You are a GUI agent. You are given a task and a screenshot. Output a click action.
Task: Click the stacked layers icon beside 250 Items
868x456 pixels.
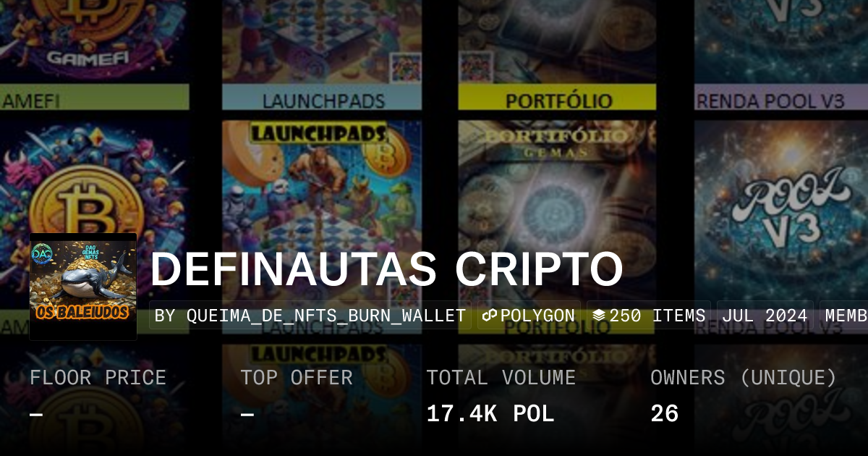point(599,316)
